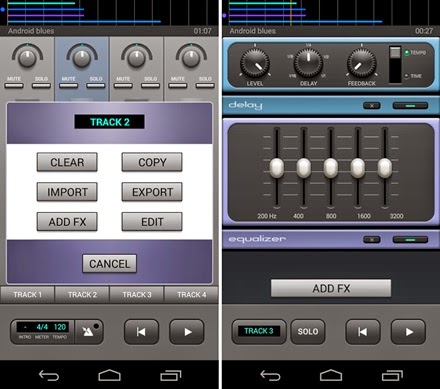Click the 01:07 time readout
440x389 pixels.
202,31
